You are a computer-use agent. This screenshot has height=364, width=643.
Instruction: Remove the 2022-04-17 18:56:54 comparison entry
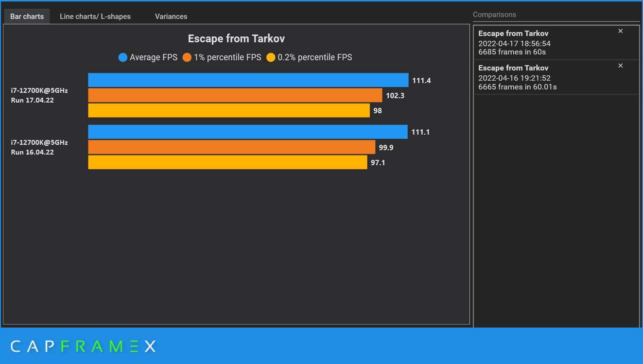[620, 31]
